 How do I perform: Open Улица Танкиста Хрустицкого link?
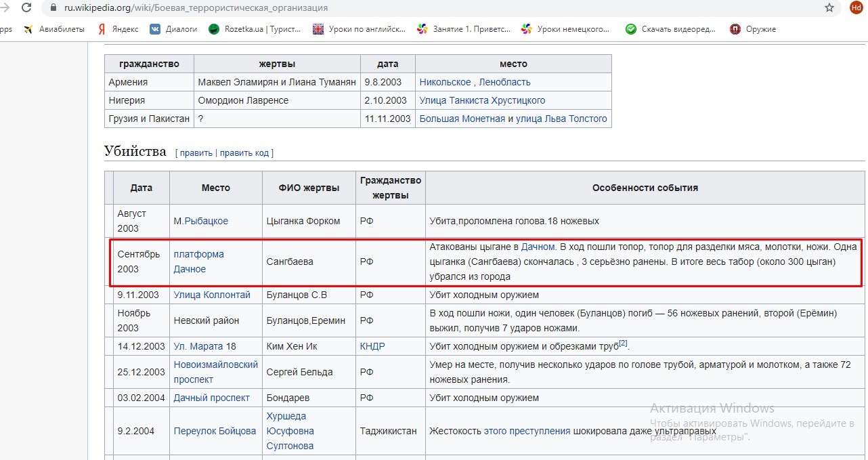pyautogui.click(x=482, y=100)
